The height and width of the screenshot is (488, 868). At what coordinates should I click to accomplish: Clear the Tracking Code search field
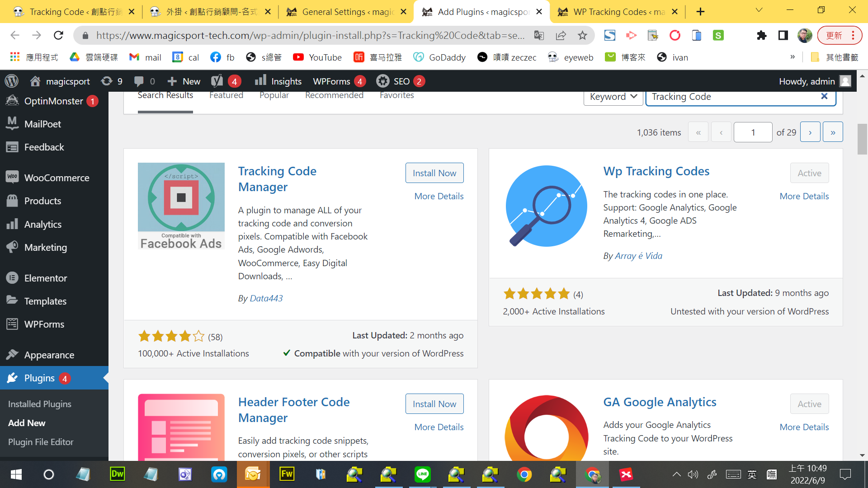point(824,96)
